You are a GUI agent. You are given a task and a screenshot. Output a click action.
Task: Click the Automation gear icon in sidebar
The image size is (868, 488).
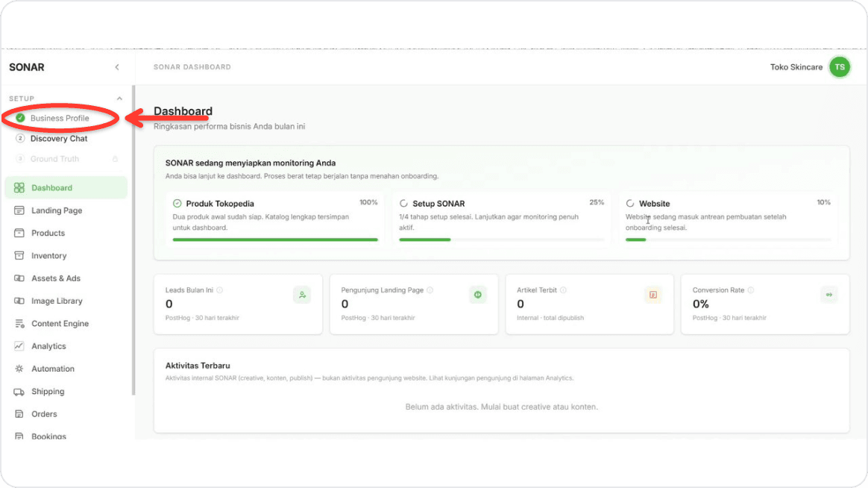(x=19, y=369)
